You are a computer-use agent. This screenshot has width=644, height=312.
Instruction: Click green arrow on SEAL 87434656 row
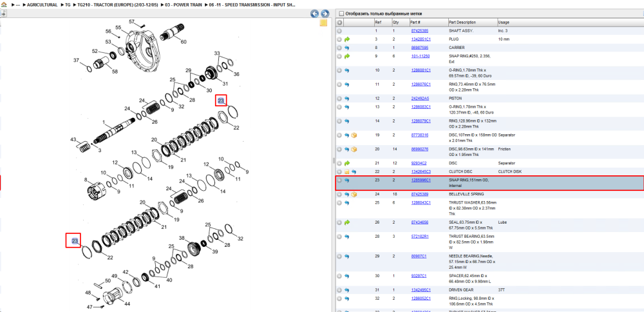347,222
